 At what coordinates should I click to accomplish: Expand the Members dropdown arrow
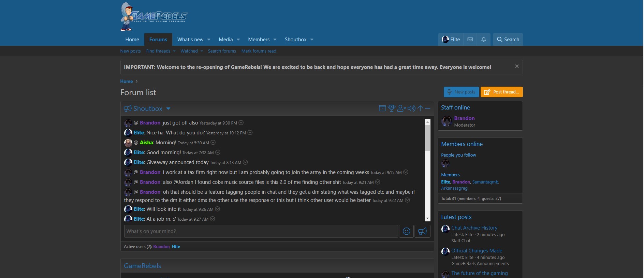pos(275,40)
